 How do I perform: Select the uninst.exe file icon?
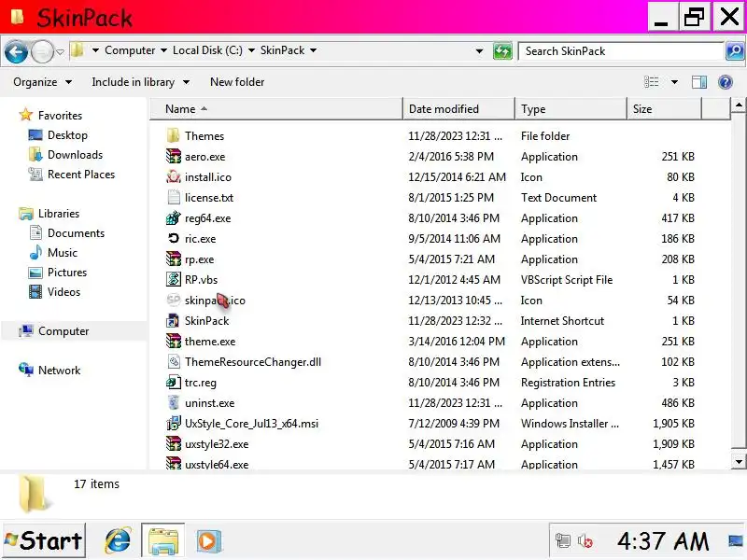[x=174, y=402]
